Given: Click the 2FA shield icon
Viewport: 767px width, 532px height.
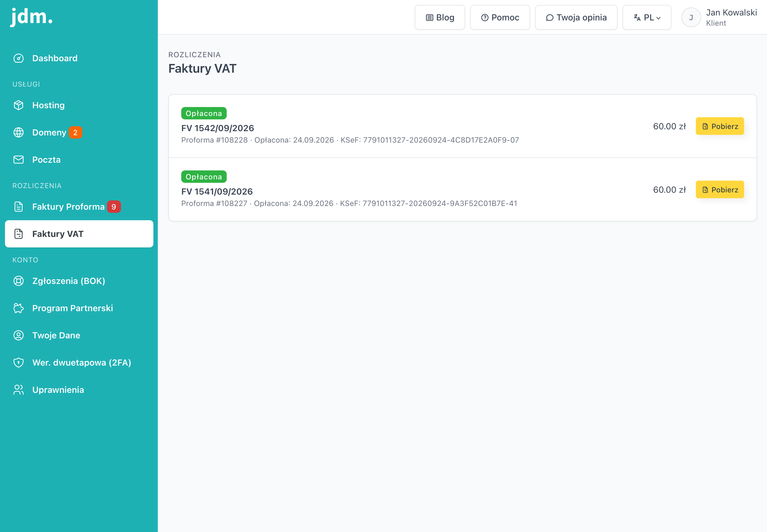Looking at the screenshot, I should [x=19, y=362].
